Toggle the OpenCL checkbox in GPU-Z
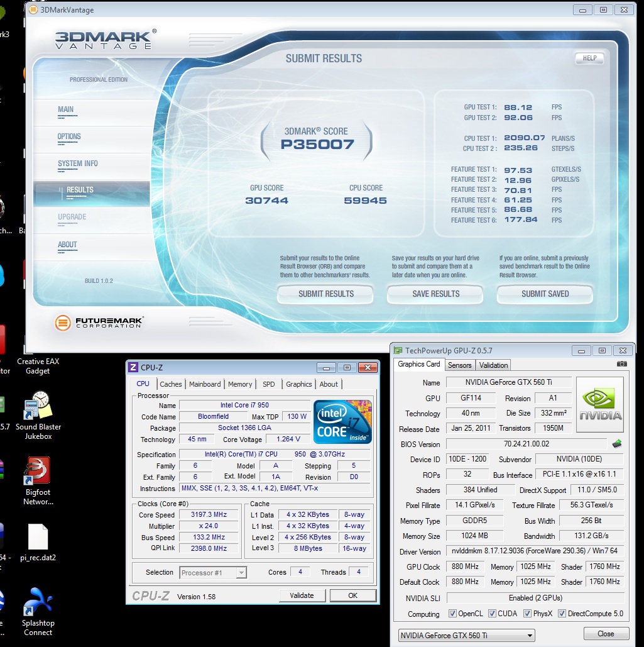Screen dimensions: 644x647 click(452, 614)
